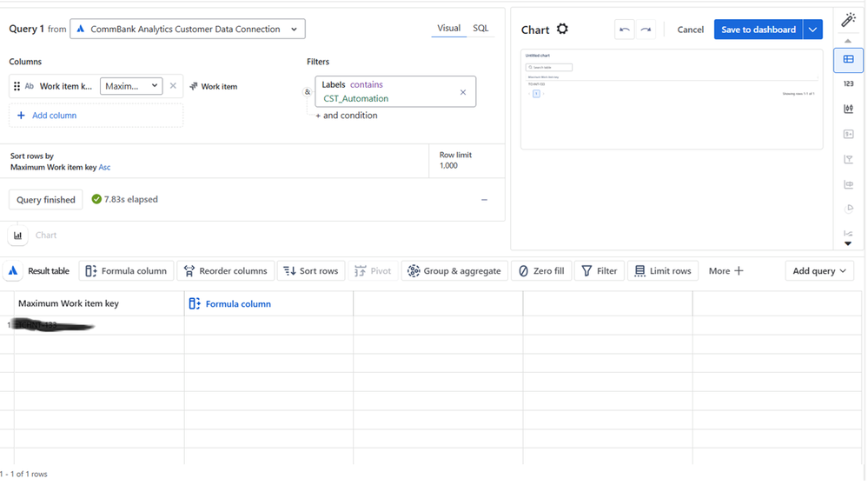Open data source connection dropdown
Viewport: 868px width, 485px height.
click(x=187, y=29)
